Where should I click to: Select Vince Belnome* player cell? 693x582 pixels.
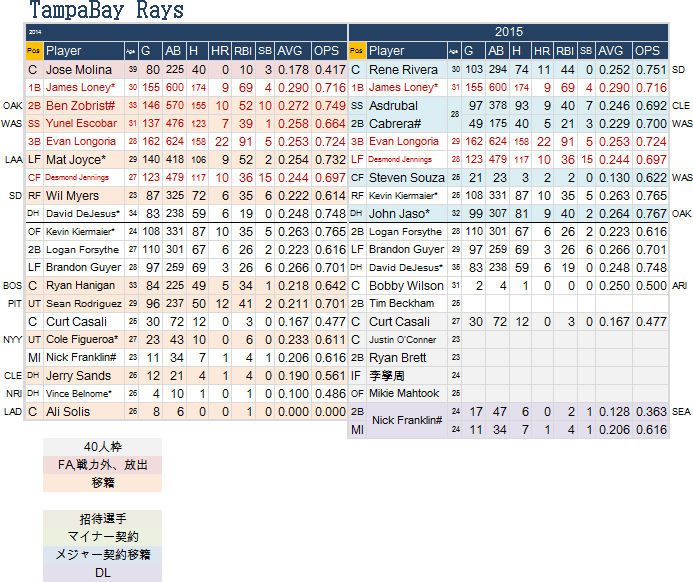click(84, 393)
